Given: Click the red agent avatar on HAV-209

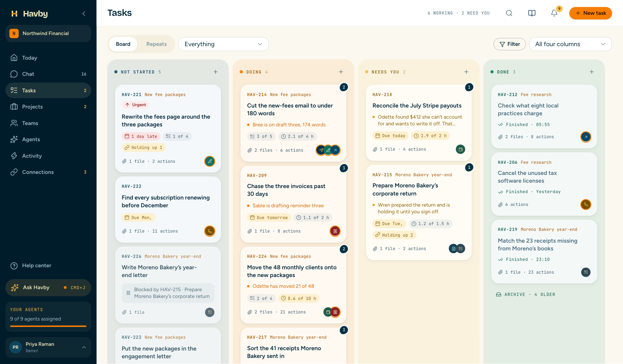Looking at the screenshot, I should (x=335, y=231).
